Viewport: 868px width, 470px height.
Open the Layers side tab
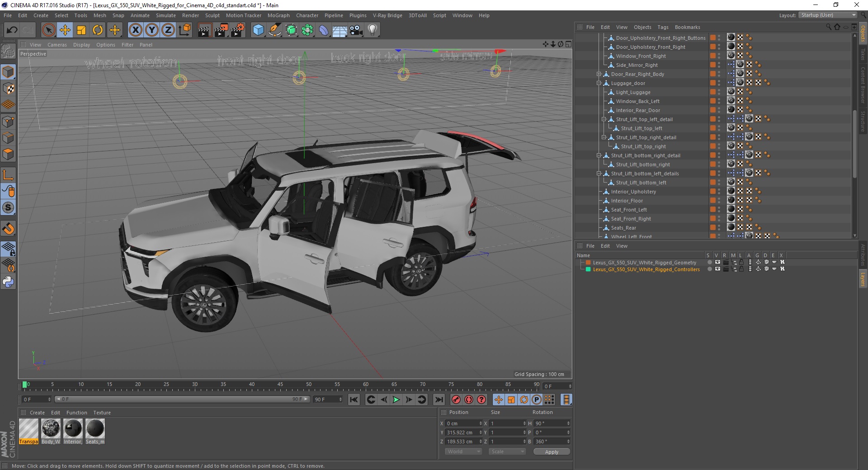(x=863, y=279)
